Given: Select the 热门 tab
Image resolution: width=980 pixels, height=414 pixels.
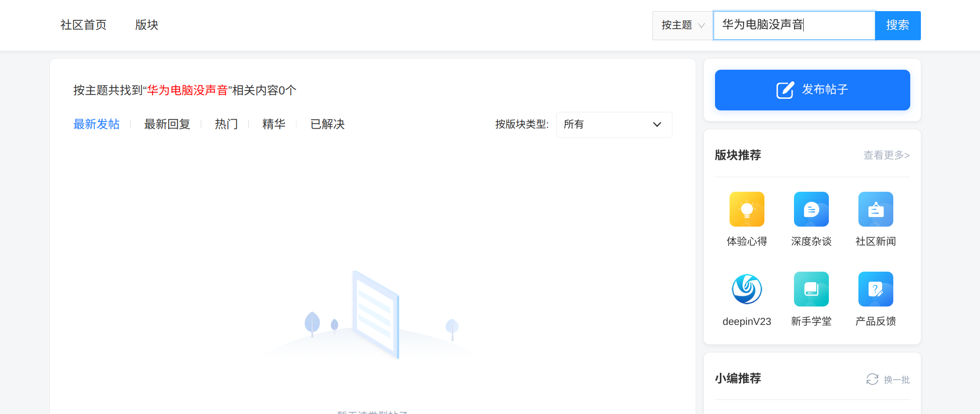Looking at the screenshot, I should pos(226,124).
